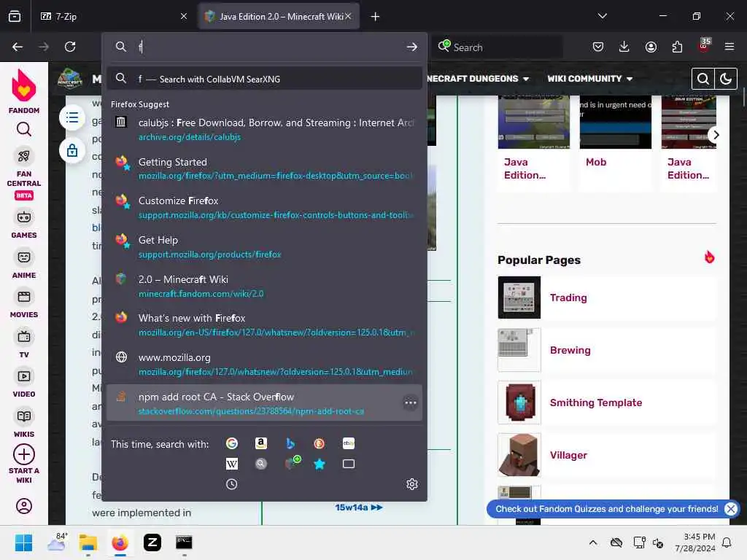Select the Getting Started suggestion
This screenshot has height=560, width=747.
pyautogui.click(x=264, y=168)
